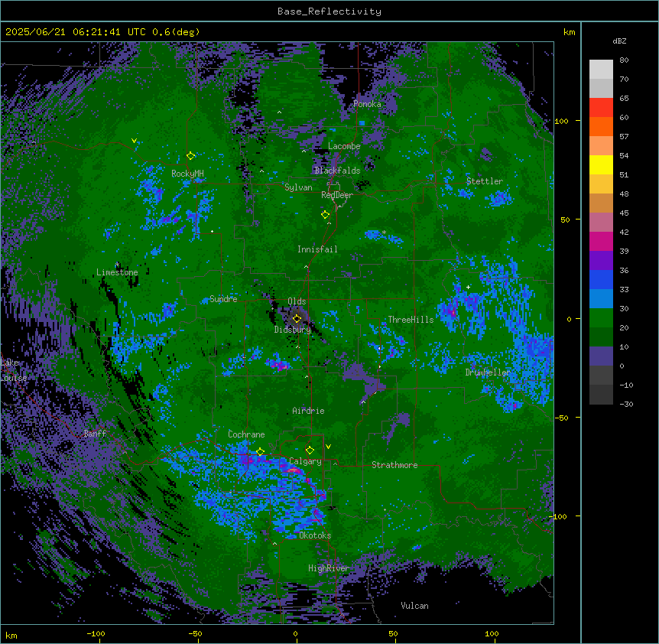This screenshot has width=659, height=644.
Task: Click the Vulcan label
Action: pos(415,606)
